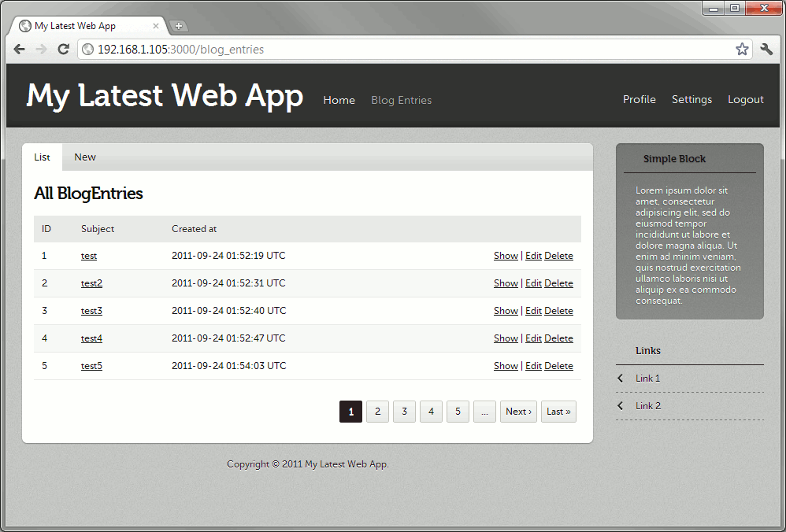Image resolution: width=786 pixels, height=532 pixels.
Task: Open the Profile page
Action: pyautogui.click(x=640, y=100)
